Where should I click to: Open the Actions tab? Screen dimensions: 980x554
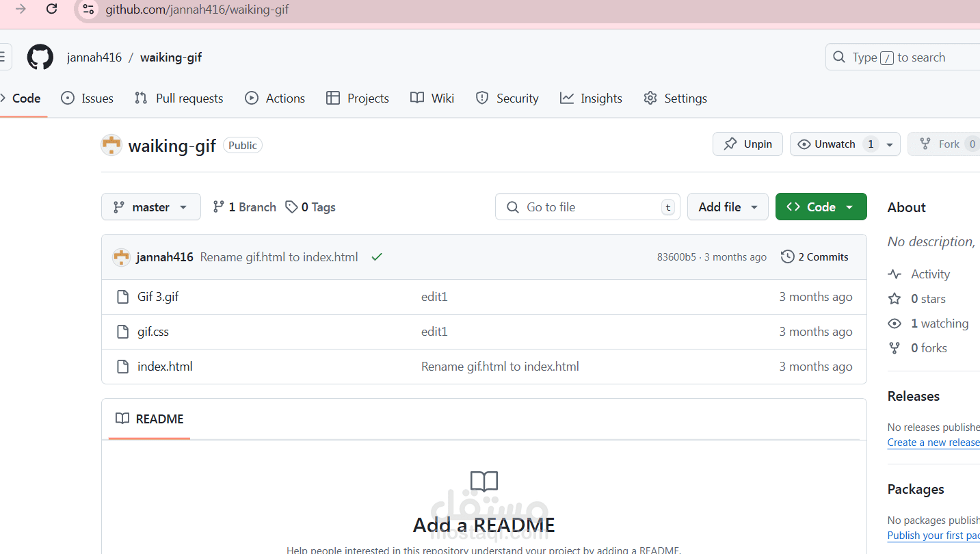point(275,98)
